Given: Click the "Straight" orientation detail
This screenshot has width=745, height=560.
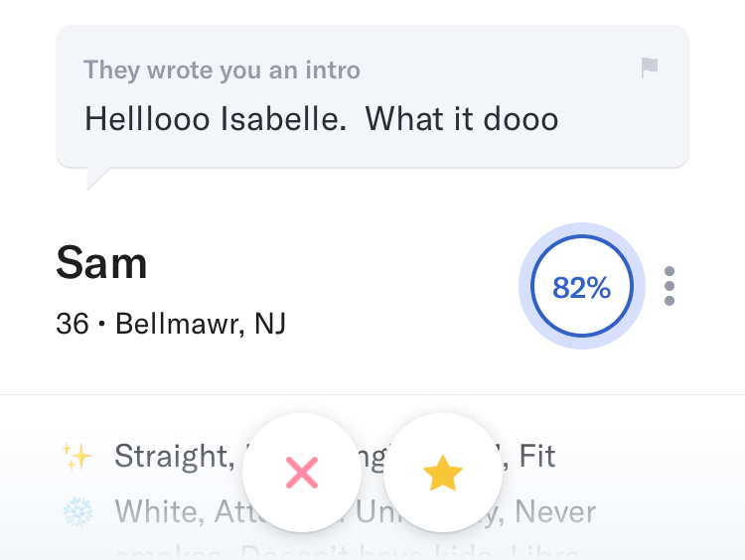Looking at the screenshot, I should (x=172, y=457).
